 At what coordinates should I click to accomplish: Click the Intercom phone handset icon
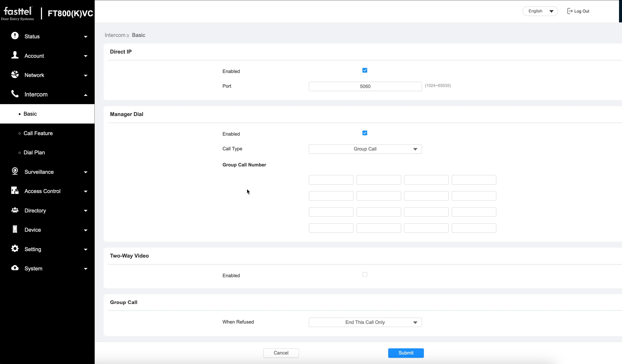click(15, 94)
